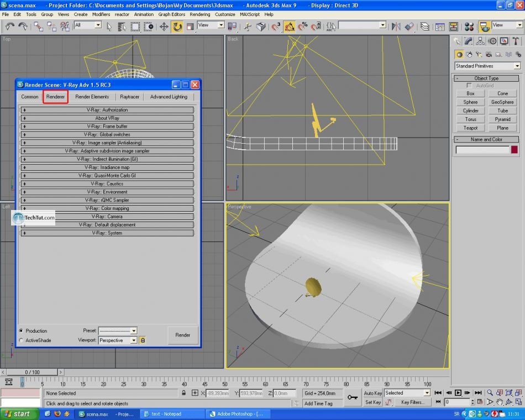Screen dimensions: 525x420
Task: Click the Pyramid object button
Action: [x=502, y=119]
